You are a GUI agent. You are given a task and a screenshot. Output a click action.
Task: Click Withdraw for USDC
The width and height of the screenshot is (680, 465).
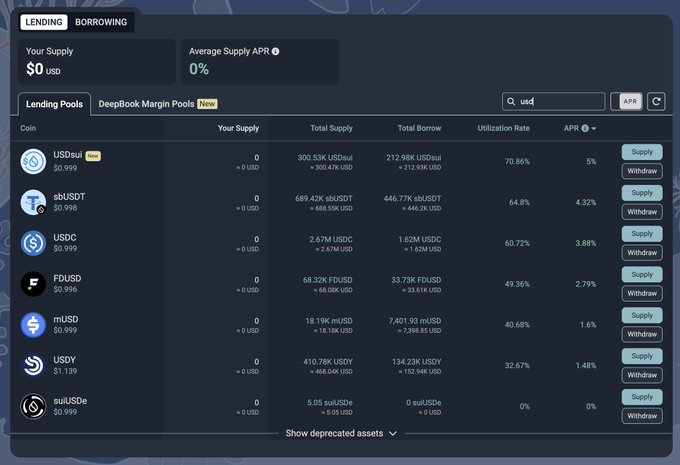click(642, 252)
